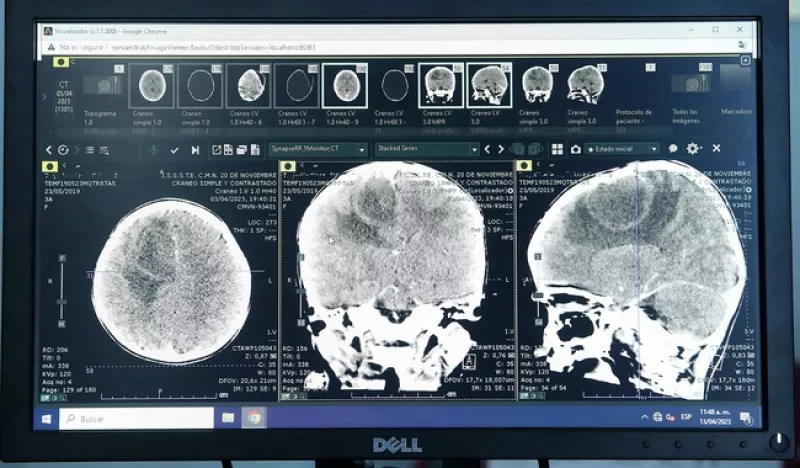The image size is (800, 468).
Task: Click the Windows Start button
Action: point(46,418)
